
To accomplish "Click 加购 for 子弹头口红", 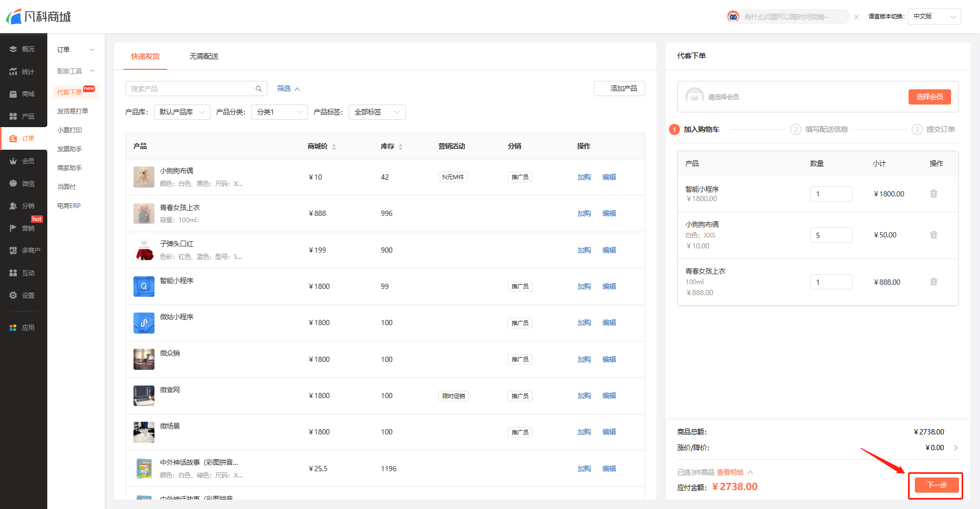I will [x=584, y=250].
